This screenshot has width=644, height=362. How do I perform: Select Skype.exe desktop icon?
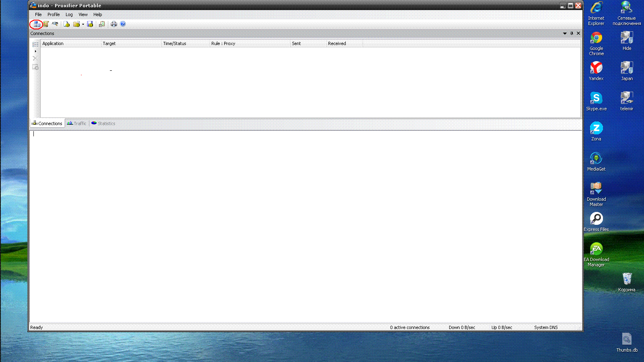pos(596,101)
